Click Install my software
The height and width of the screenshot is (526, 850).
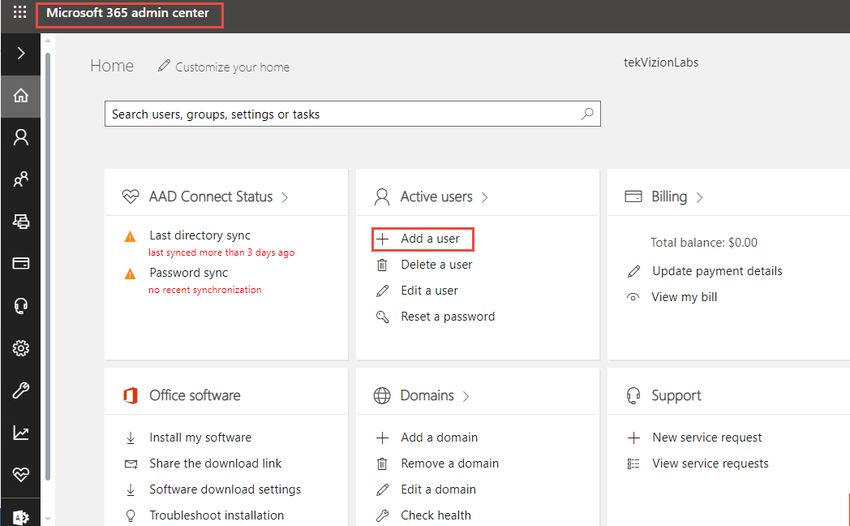coord(200,438)
